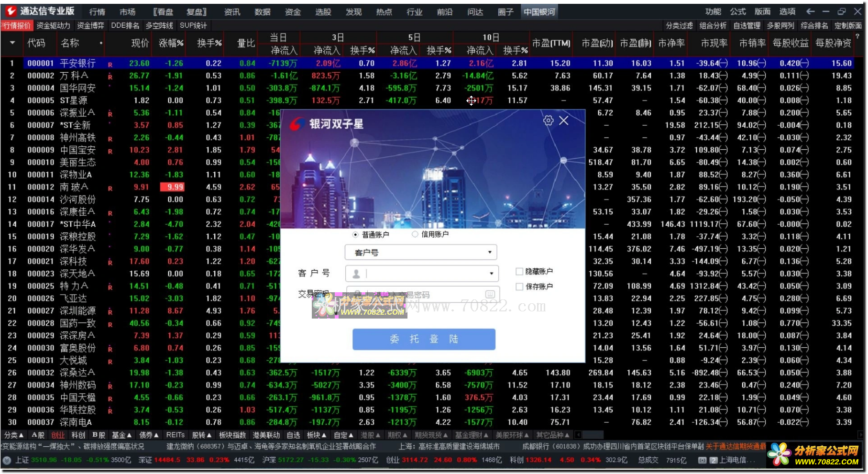Click the R marker of 南 玻A
This screenshot has width=868, height=474.
(x=110, y=188)
